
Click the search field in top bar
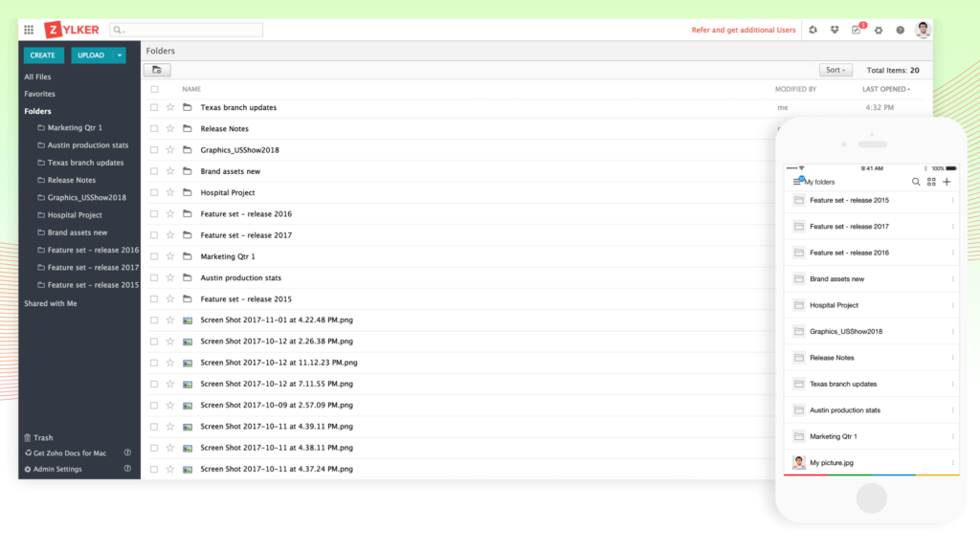[x=186, y=30]
